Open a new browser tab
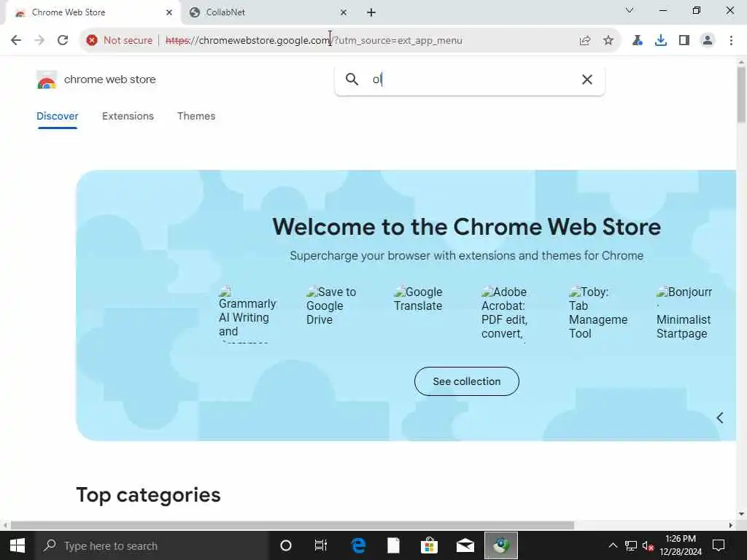 [371, 12]
